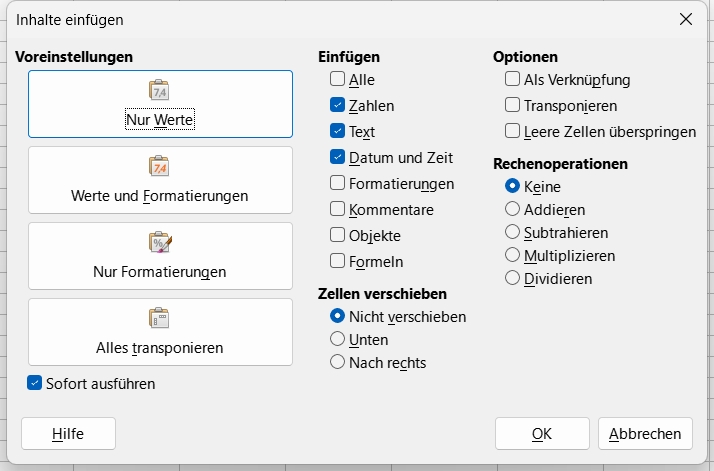The width and height of the screenshot is (714, 471).
Task: Enable Als Verknüpfung option
Action: point(513,79)
